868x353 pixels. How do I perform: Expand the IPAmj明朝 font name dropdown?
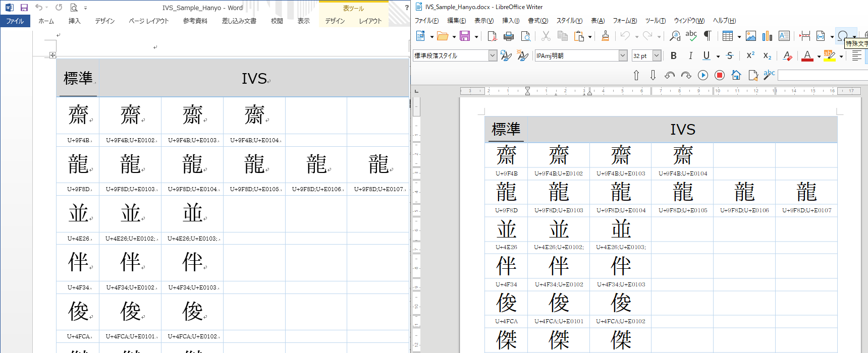623,55
